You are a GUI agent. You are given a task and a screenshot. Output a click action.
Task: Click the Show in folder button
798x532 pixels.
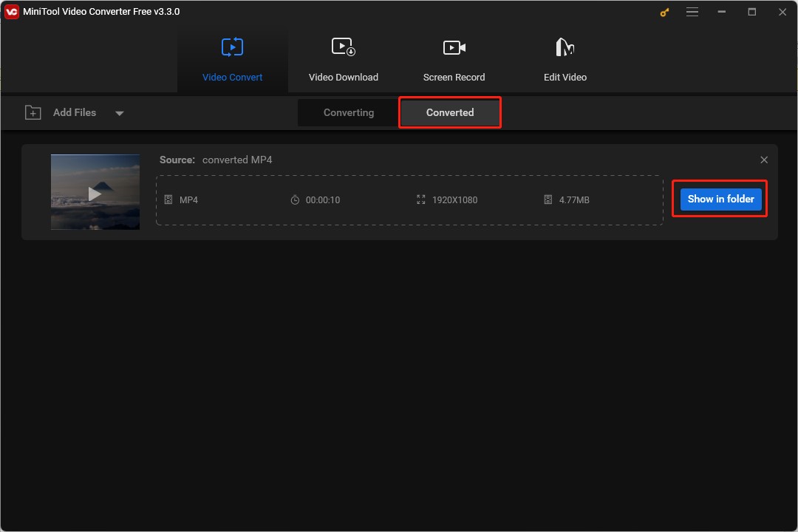click(720, 199)
